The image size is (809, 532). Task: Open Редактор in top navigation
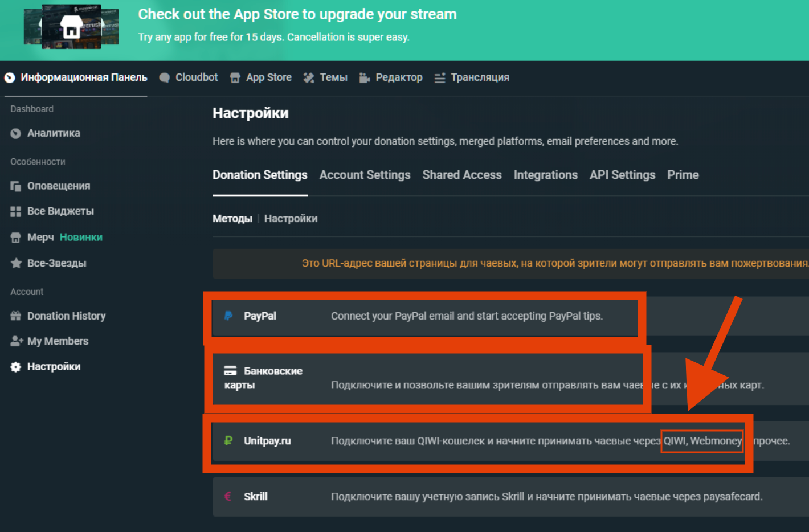399,77
